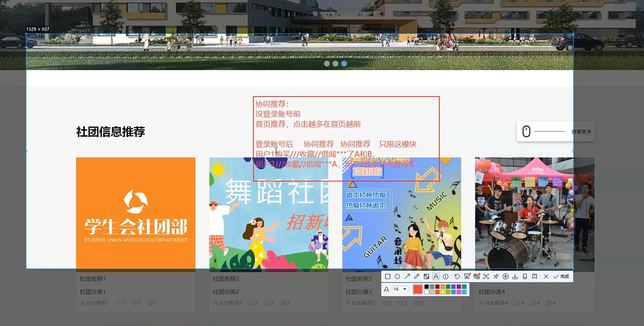Viewport: 644px width, 326px height.
Task: Click the scissors long-capture icon
Action: [467, 276]
